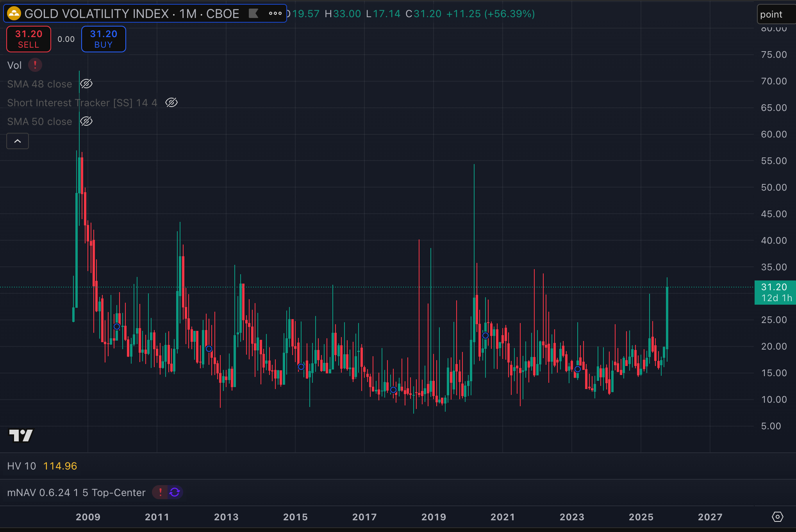Select the HV 10 indicator label
This screenshot has width=796, height=532.
pyautogui.click(x=21, y=466)
